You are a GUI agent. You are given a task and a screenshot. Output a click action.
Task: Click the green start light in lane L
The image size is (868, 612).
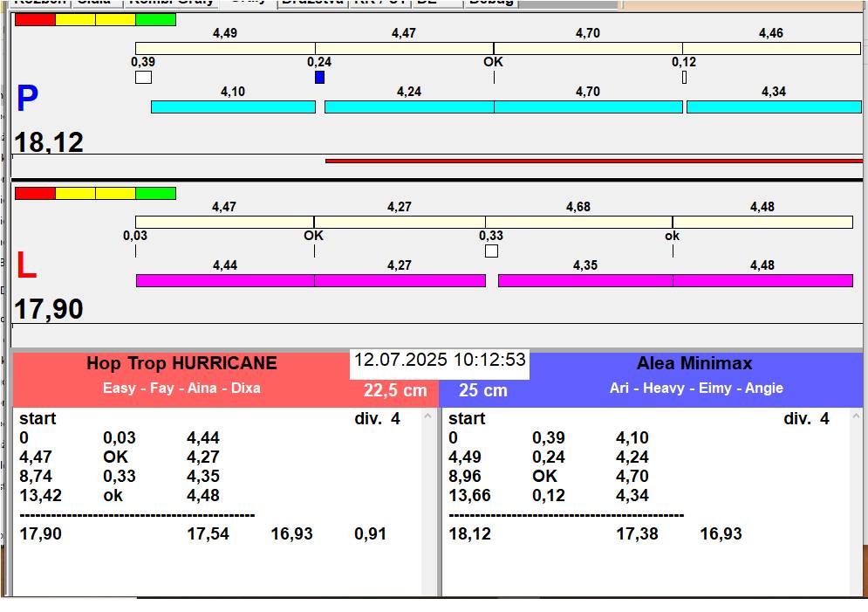(x=155, y=193)
